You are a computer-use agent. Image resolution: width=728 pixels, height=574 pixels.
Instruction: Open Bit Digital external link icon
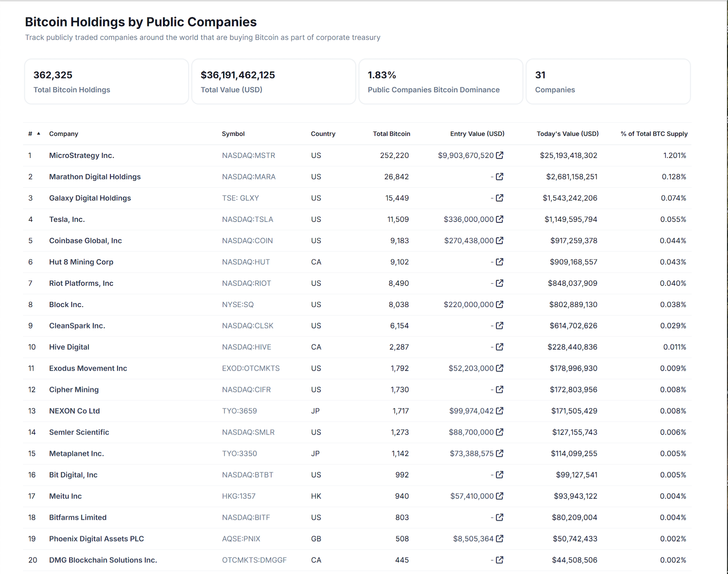[x=499, y=475]
